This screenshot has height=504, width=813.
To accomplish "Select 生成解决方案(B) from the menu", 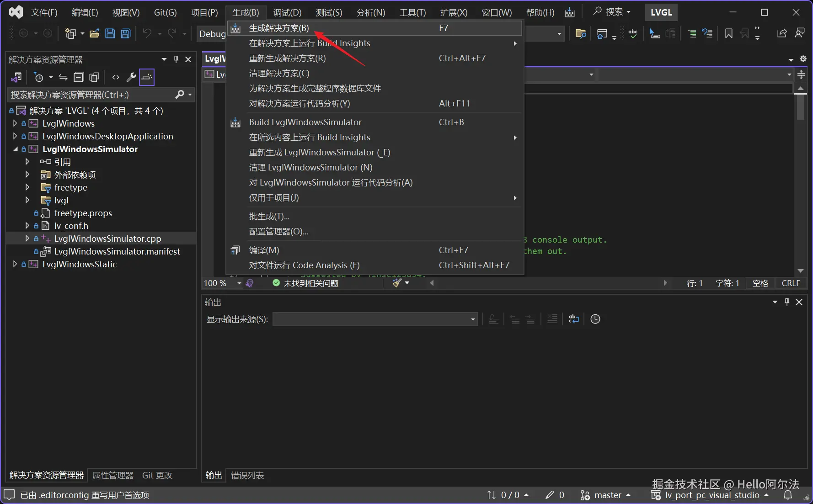I will pyautogui.click(x=374, y=28).
